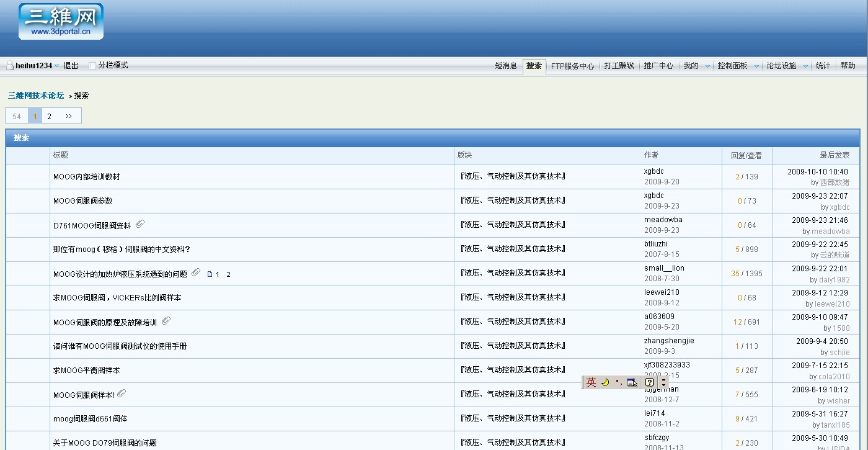
Task: Open thread MOOG伺服阀的原理及故障培训
Action: pyautogui.click(x=105, y=322)
